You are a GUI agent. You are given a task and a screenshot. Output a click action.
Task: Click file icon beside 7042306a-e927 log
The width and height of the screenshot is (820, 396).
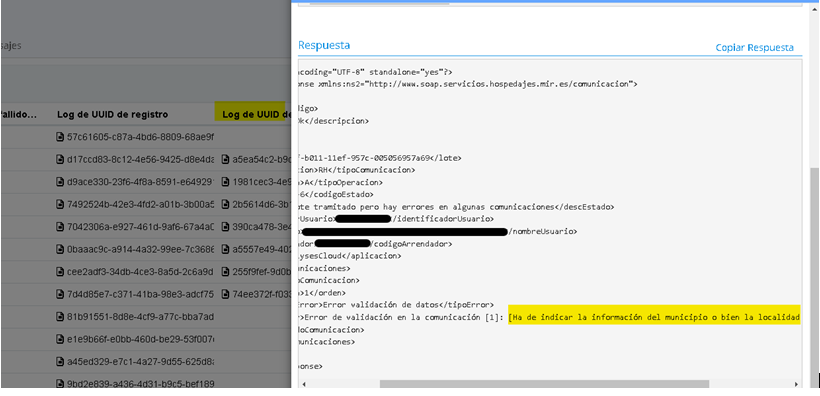(x=60, y=227)
